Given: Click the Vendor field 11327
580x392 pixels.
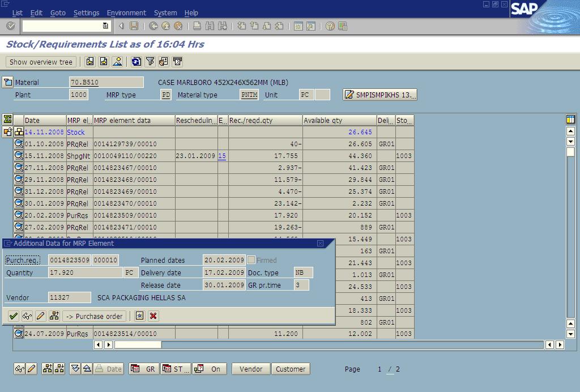Looking at the screenshot, I should click(70, 297).
